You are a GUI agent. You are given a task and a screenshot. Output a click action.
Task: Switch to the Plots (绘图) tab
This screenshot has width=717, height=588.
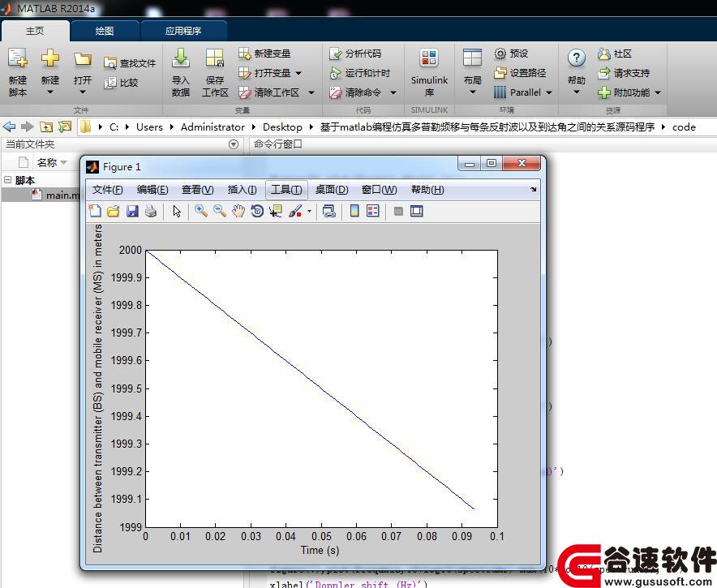coord(105,31)
